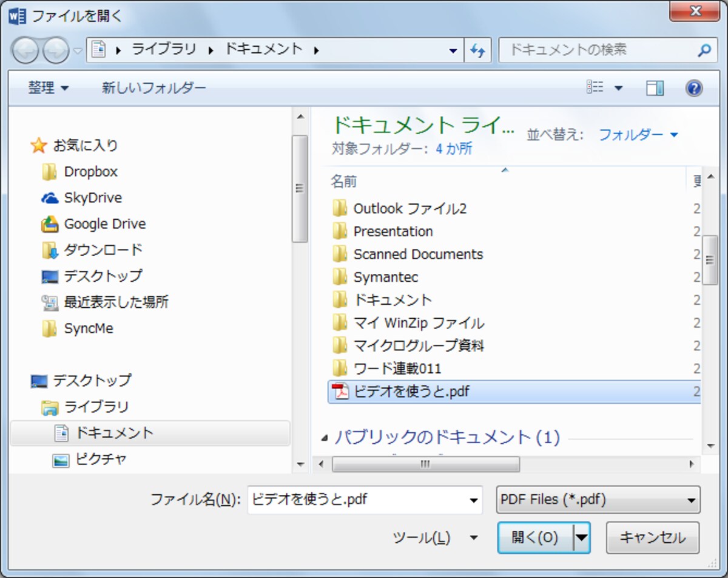This screenshot has height=578, width=728.
Task: Open the 並べ替え フォルダー dropdown
Action: click(x=638, y=135)
